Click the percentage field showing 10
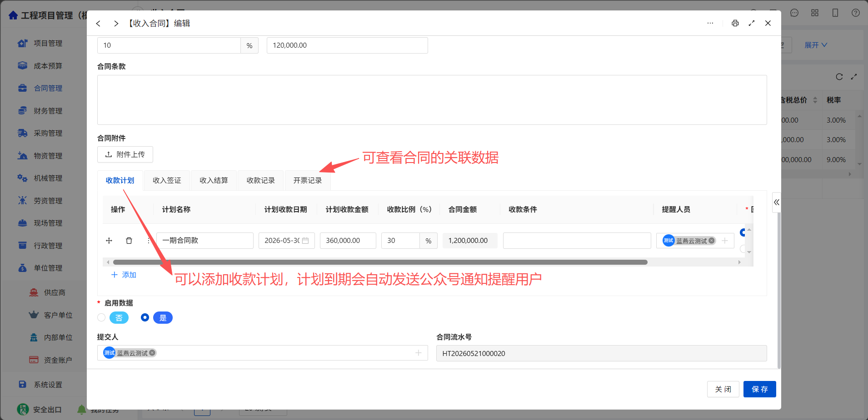Viewport: 868px width, 420px height. tap(169, 45)
